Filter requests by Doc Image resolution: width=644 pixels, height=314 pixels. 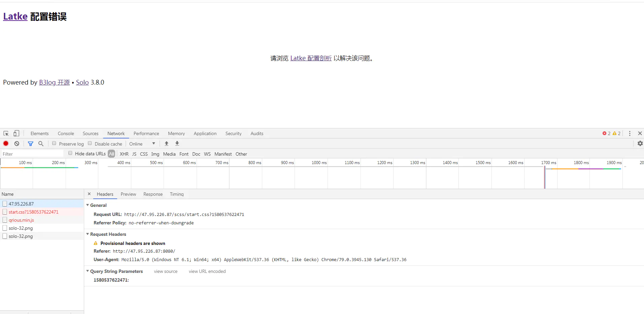[196, 154]
